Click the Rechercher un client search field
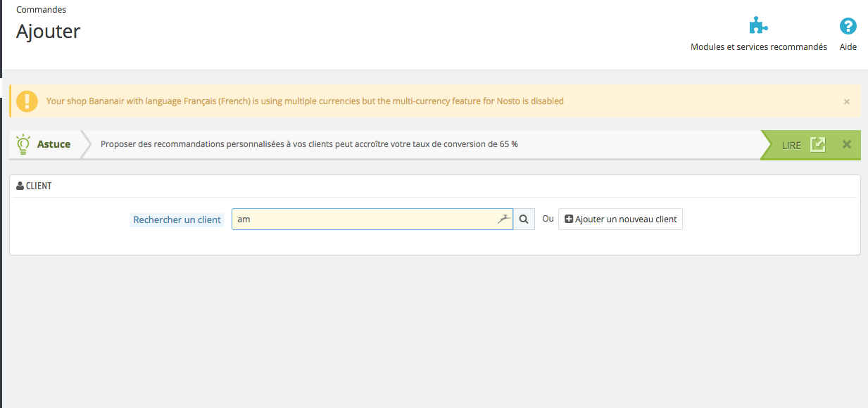Image resolution: width=868 pixels, height=408 pixels. point(372,219)
